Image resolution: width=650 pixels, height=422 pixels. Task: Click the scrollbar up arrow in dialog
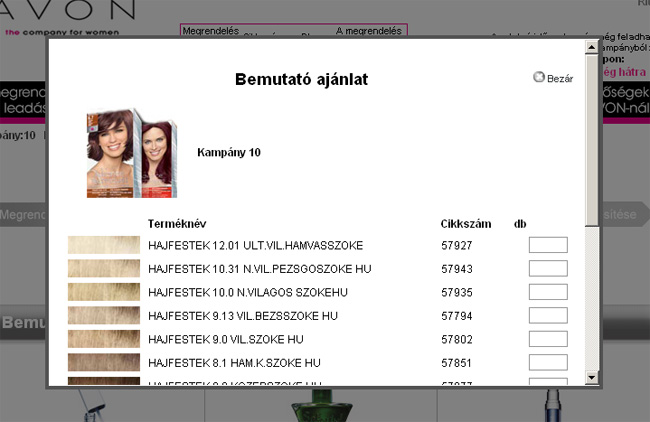click(592, 47)
